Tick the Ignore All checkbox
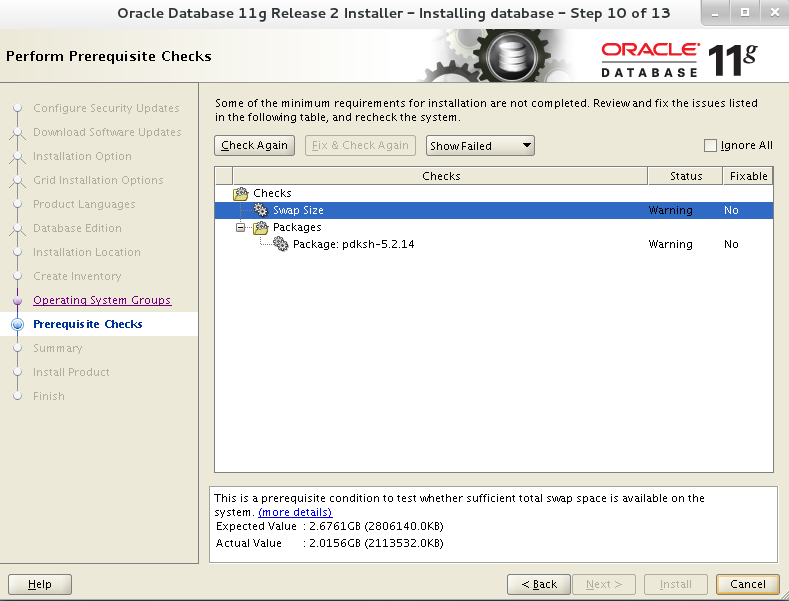Viewport: 789px width, 601px height. [710, 145]
